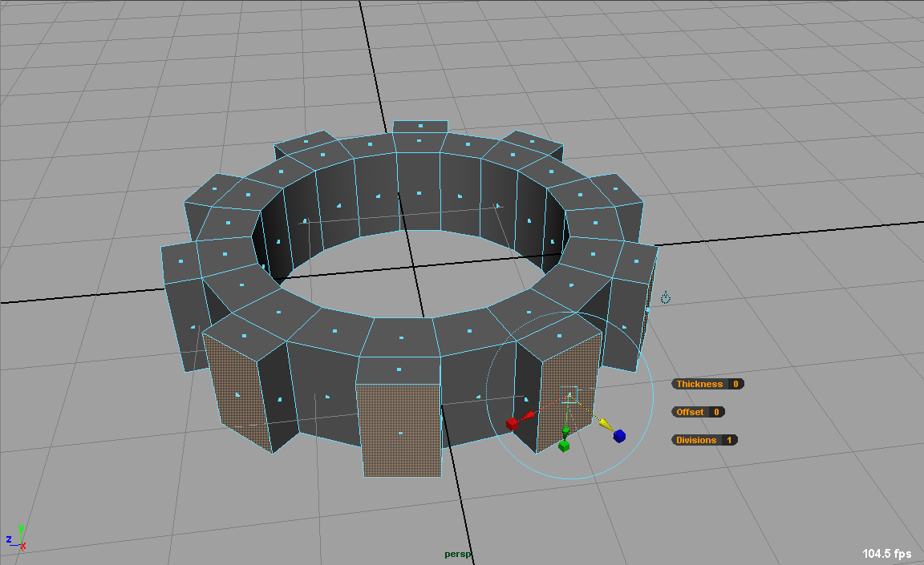Click the red cube scale handle
Image resolution: width=924 pixels, height=565 pixels.
point(512,423)
